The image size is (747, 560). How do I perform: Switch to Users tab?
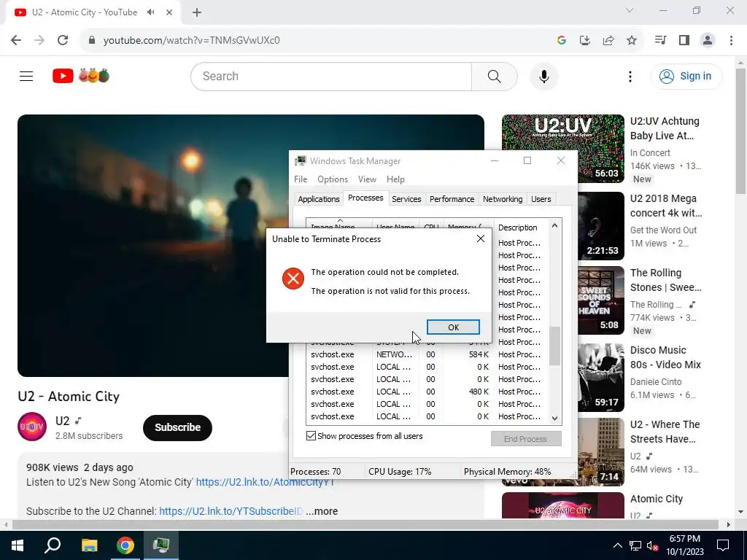click(541, 199)
